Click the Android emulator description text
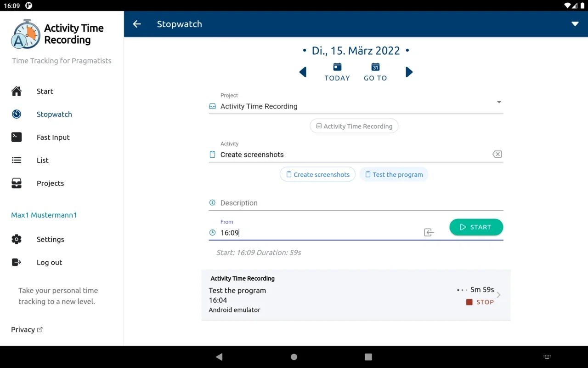This screenshot has height=368, width=588. (235, 310)
